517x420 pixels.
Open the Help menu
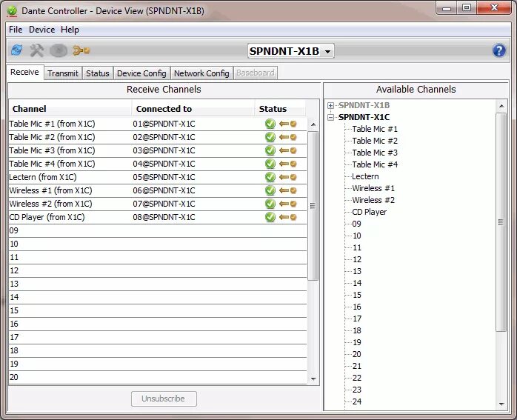(x=70, y=30)
